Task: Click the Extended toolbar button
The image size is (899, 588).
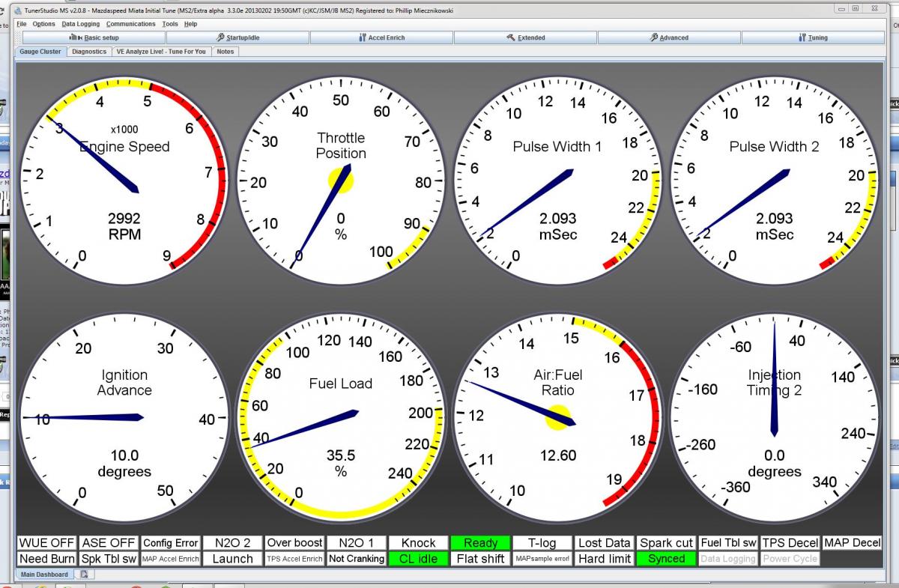Action: tap(526, 37)
